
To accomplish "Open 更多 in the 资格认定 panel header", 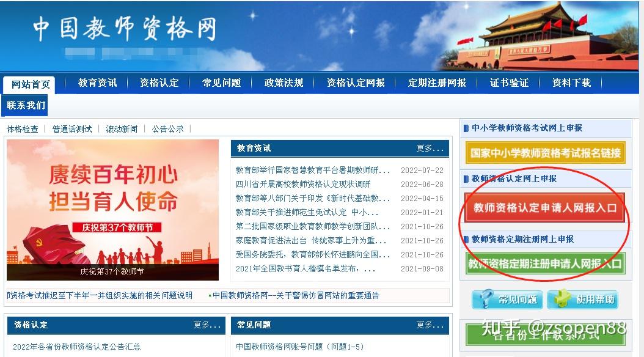I will point(207,325).
